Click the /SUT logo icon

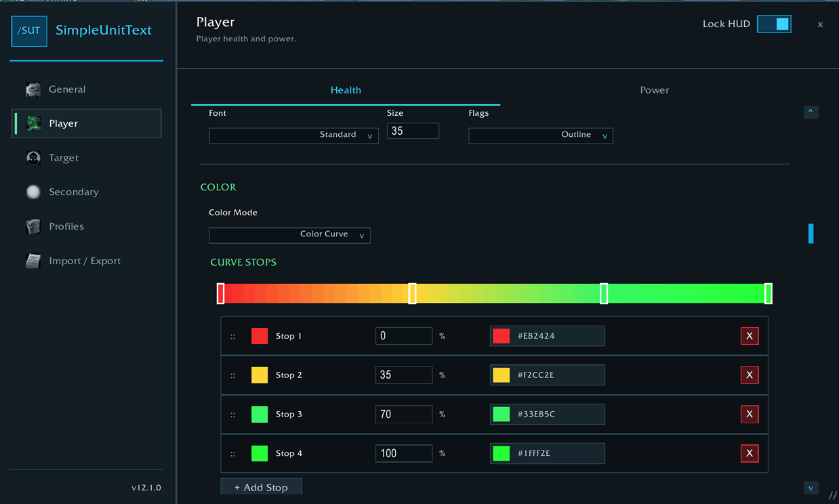[x=29, y=30]
